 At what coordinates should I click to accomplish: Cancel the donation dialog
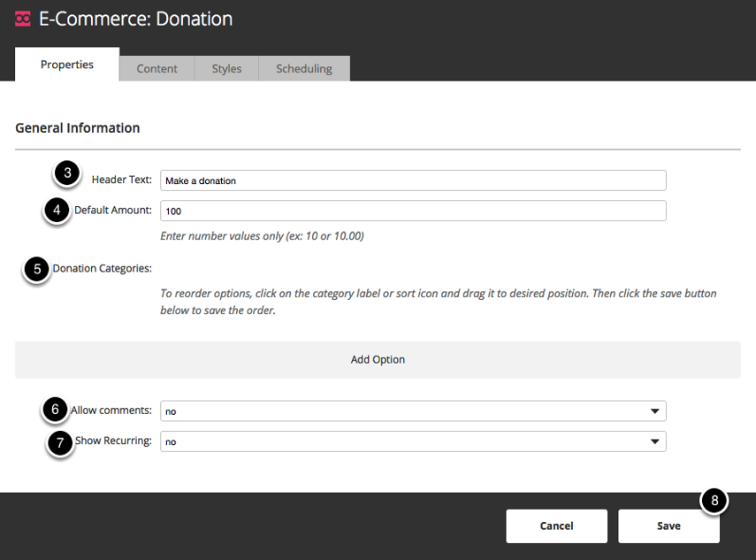click(556, 526)
